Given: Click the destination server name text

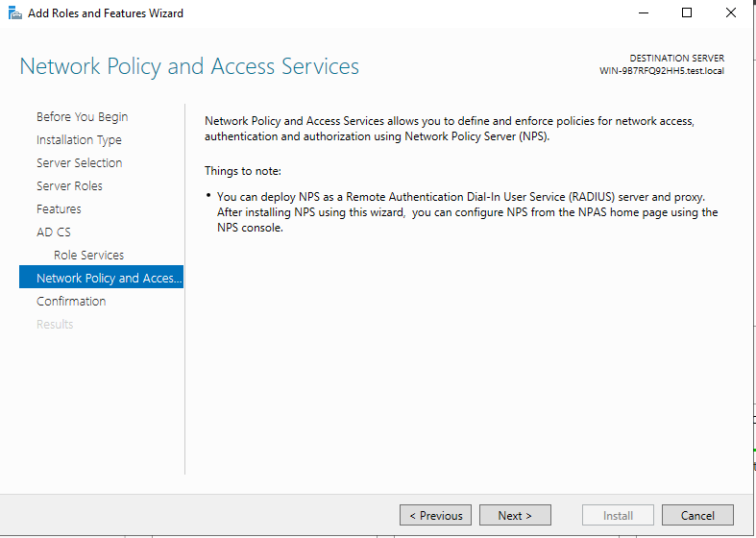Looking at the screenshot, I should click(x=662, y=71).
